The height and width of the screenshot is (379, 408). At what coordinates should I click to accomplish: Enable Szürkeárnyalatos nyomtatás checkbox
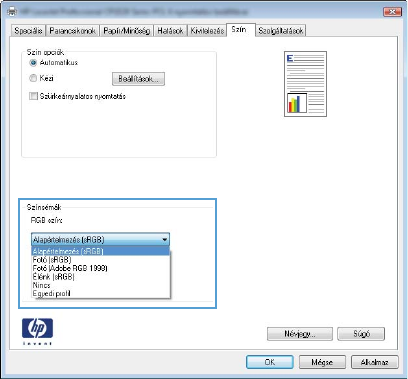[x=33, y=96]
